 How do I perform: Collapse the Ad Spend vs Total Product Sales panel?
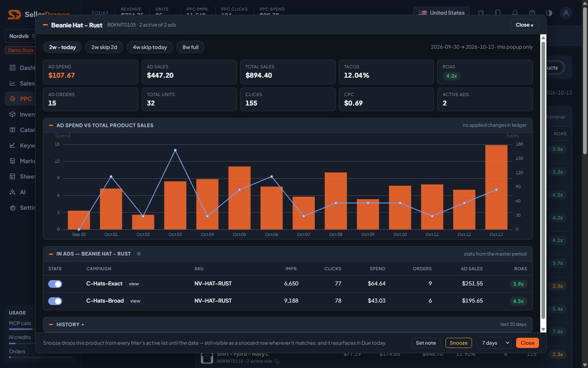[x=51, y=126]
